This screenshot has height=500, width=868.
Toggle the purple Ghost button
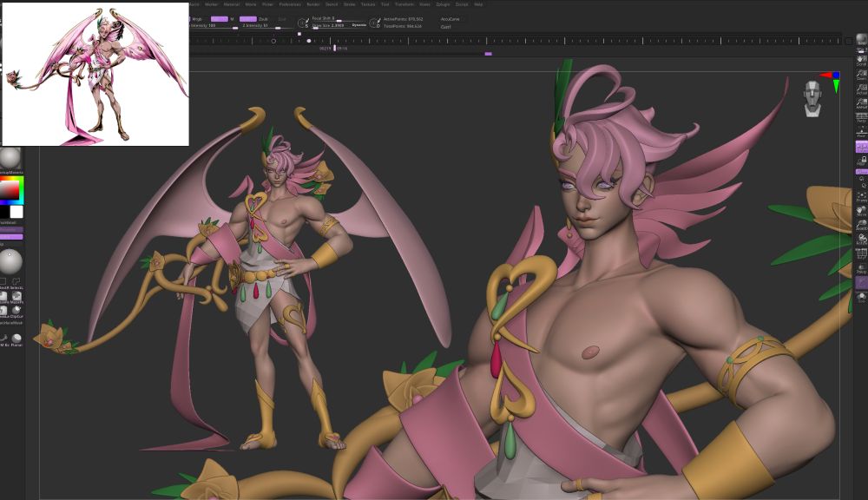pyautogui.click(x=861, y=282)
